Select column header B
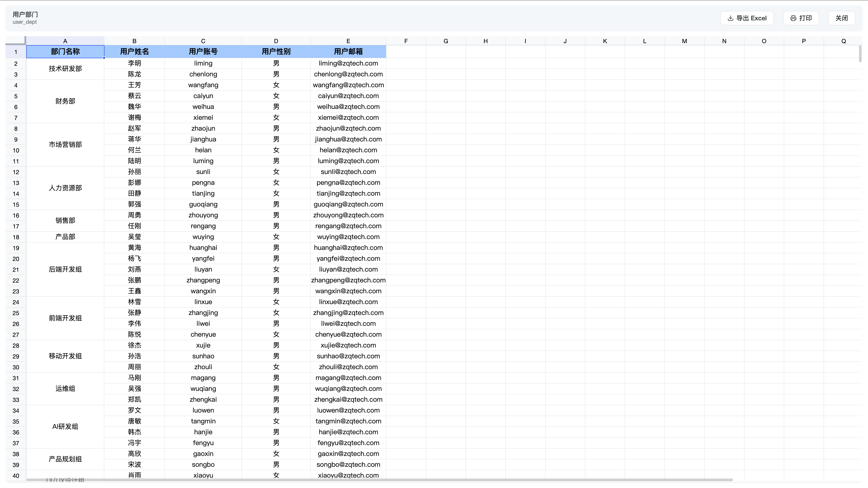The image size is (868, 488). [134, 41]
